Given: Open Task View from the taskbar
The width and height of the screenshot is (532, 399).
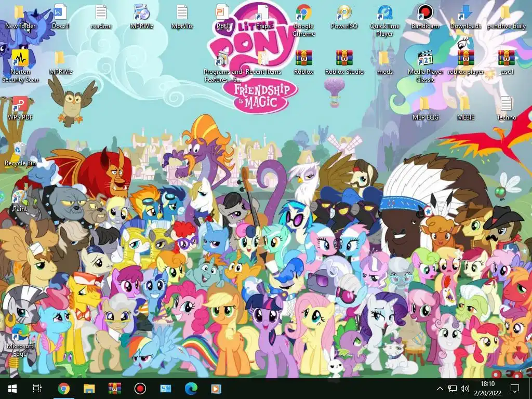Looking at the screenshot, I should [x=37, y=389].
